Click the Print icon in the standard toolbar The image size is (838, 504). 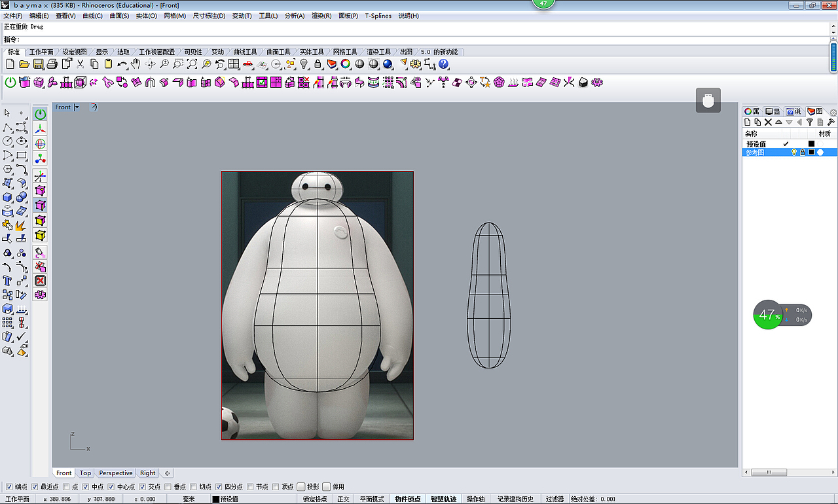coord(52,64)
